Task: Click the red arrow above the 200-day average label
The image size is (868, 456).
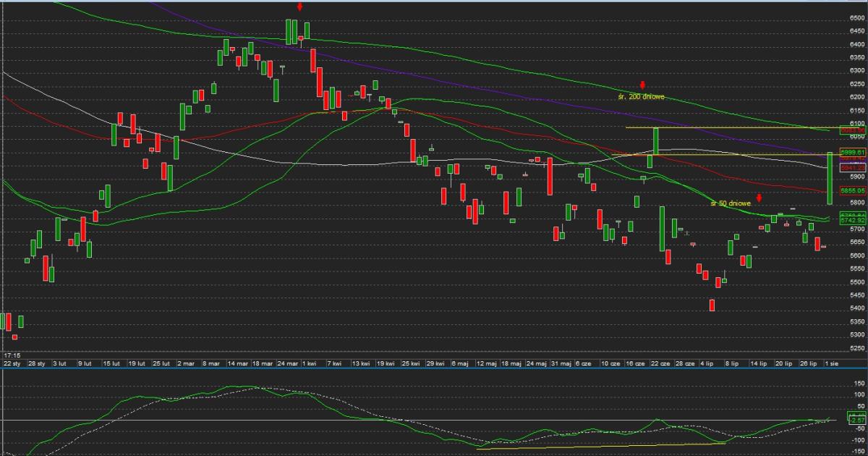Action: (642, 85)
